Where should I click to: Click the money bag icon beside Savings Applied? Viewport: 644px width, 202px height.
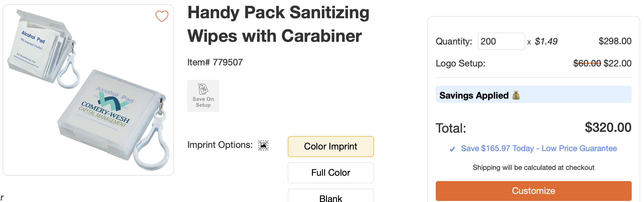click(516, 95)
